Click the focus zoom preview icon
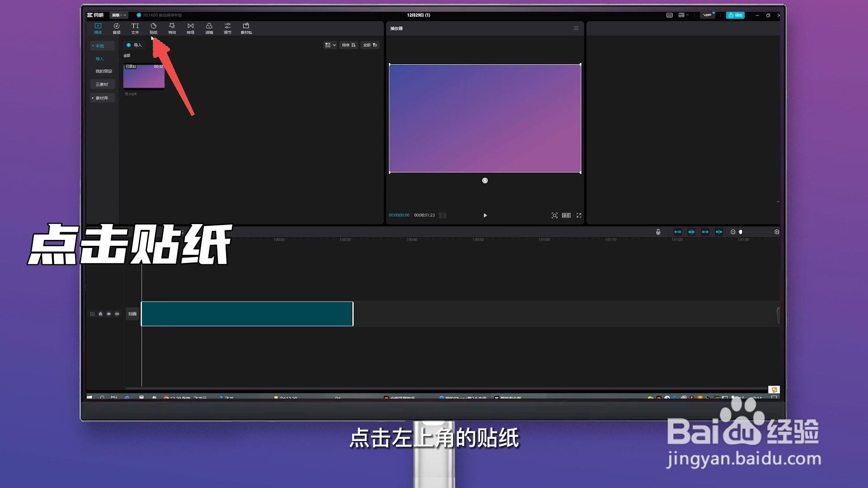The image size is (868, 488). pos(554,215)
